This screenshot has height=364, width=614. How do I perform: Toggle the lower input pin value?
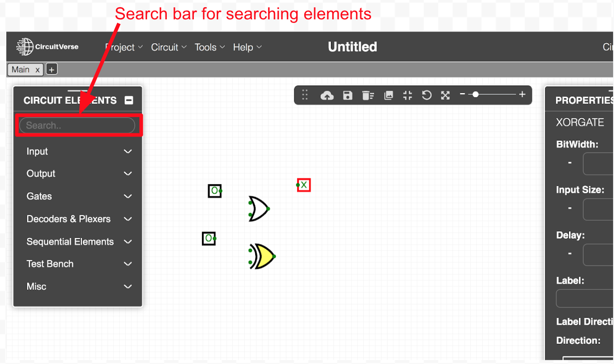tap(208, 238)
